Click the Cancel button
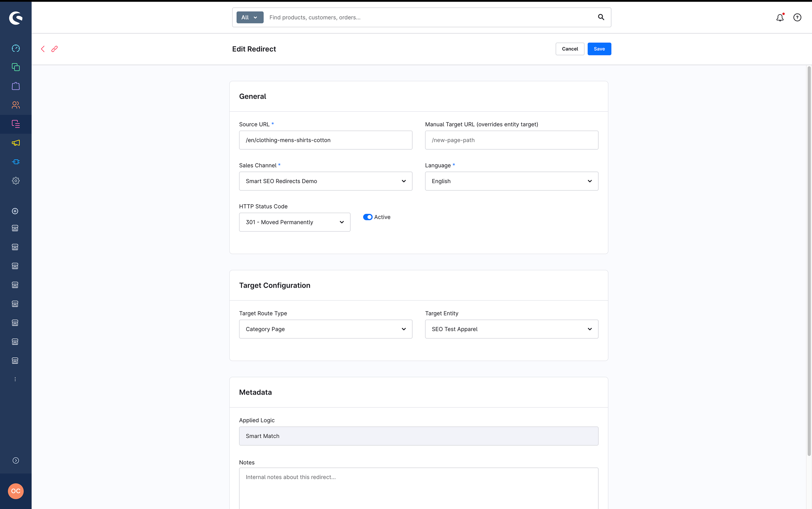Viewport: 812px width, 509px height. pos(570,49)
